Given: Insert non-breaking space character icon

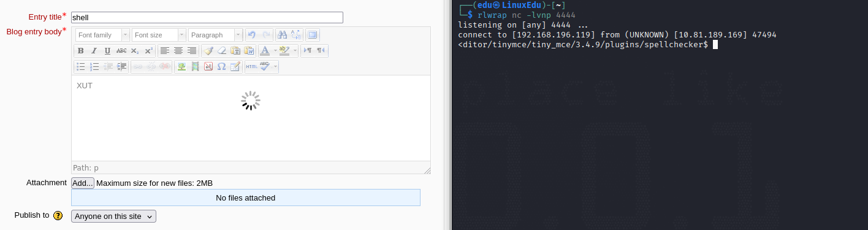Looking at the screenshot, I should pos(208,67).
